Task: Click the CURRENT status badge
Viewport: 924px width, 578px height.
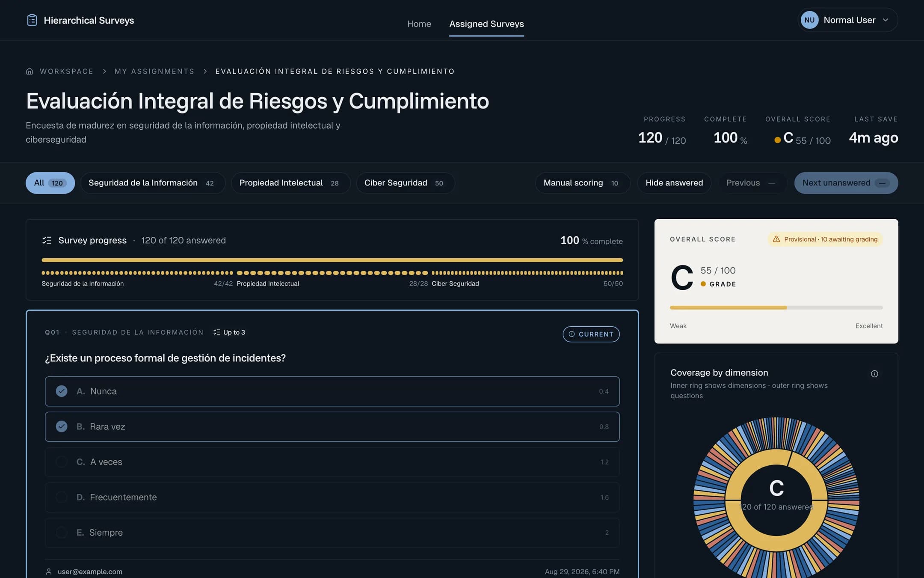Action: 591,334
